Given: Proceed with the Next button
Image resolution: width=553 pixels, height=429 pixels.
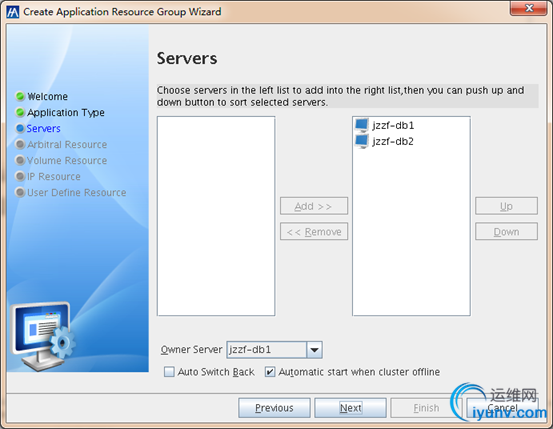Looking at the screenshot, I should [x=351, y=408].
